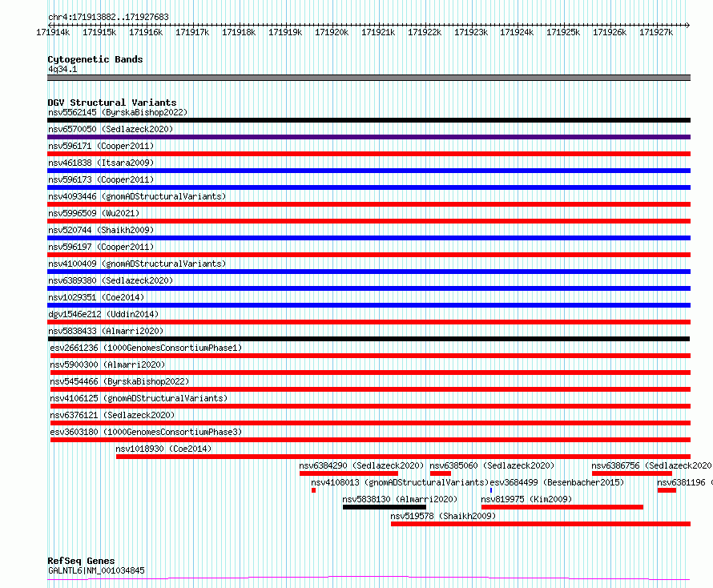Viewport: 713px width, 588px height.
Task: Click the nsv5996509 (Wu2021) variant
Action: (x=94, y=213)
